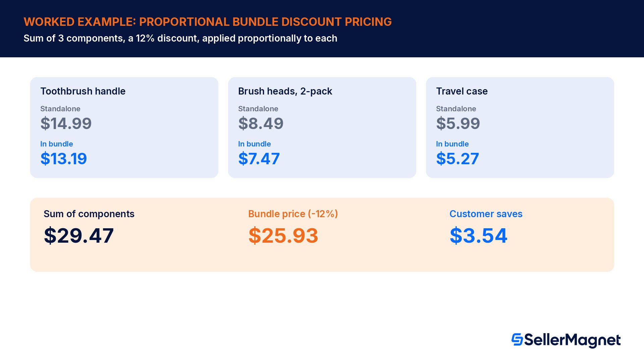The image size is (644, 362).
Task: Select the $8.49 standalone price
Action: pos(261,123)
